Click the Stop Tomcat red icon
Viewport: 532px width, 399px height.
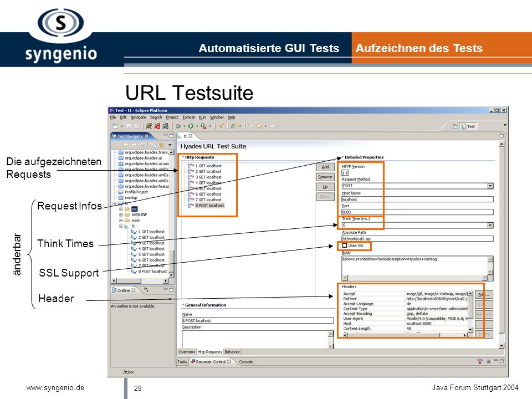coord(157,126)
